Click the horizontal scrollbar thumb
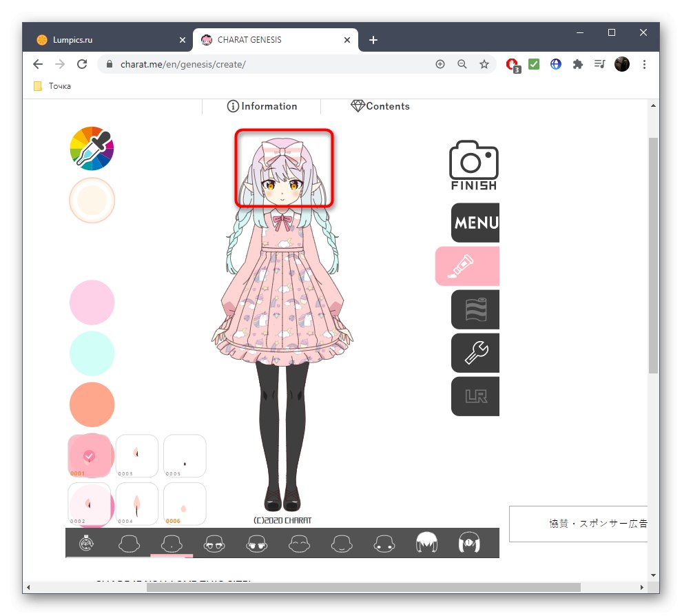The image size is (682, 616). tap(364, 587)
